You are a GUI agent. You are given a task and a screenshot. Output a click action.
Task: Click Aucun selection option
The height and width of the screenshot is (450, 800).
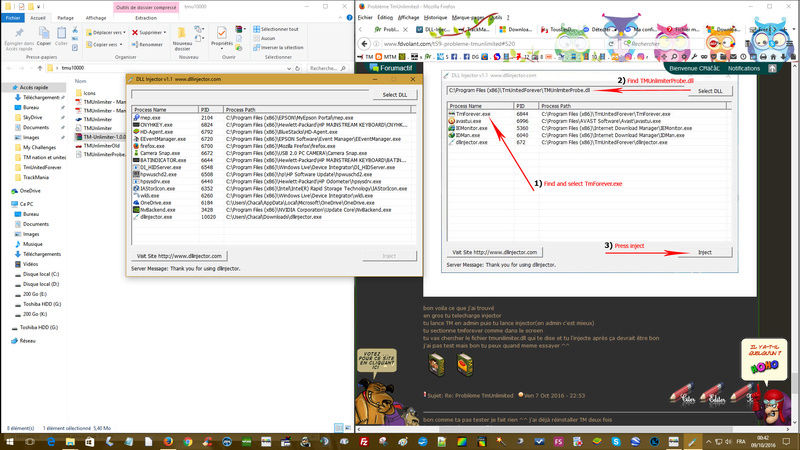point(264,38)
